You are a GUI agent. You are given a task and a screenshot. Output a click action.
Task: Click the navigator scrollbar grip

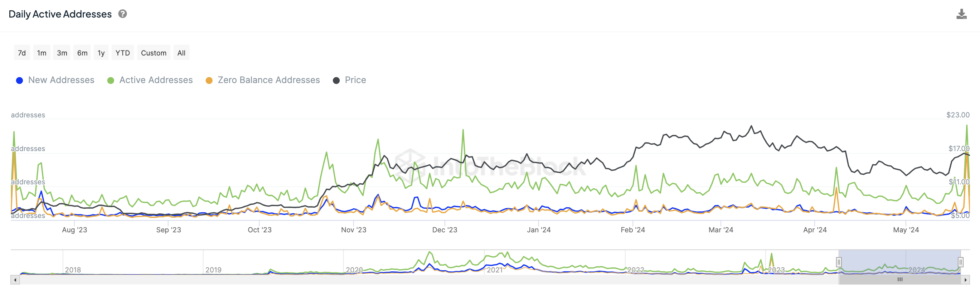point(900,280)
